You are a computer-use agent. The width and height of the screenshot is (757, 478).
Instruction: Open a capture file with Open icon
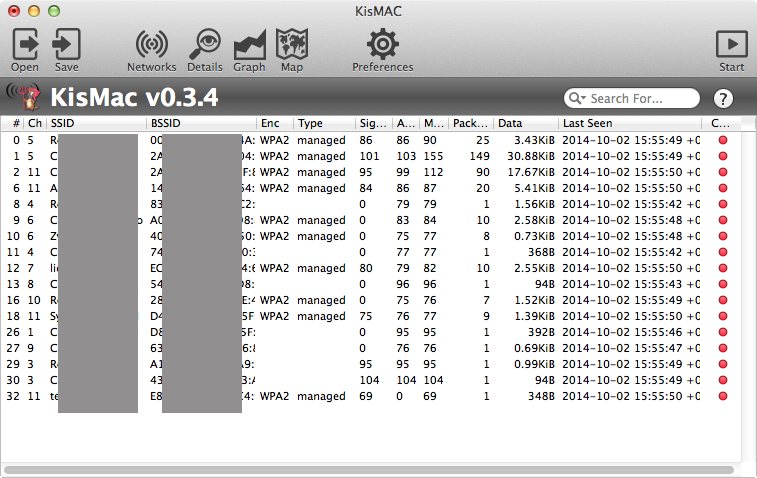(25, 44)
